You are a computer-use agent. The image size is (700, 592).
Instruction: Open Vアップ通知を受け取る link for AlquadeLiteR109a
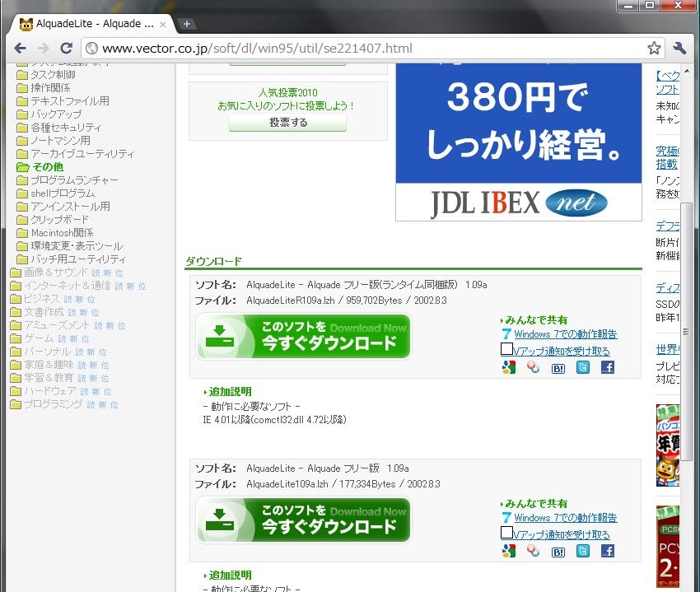[562, 352]
